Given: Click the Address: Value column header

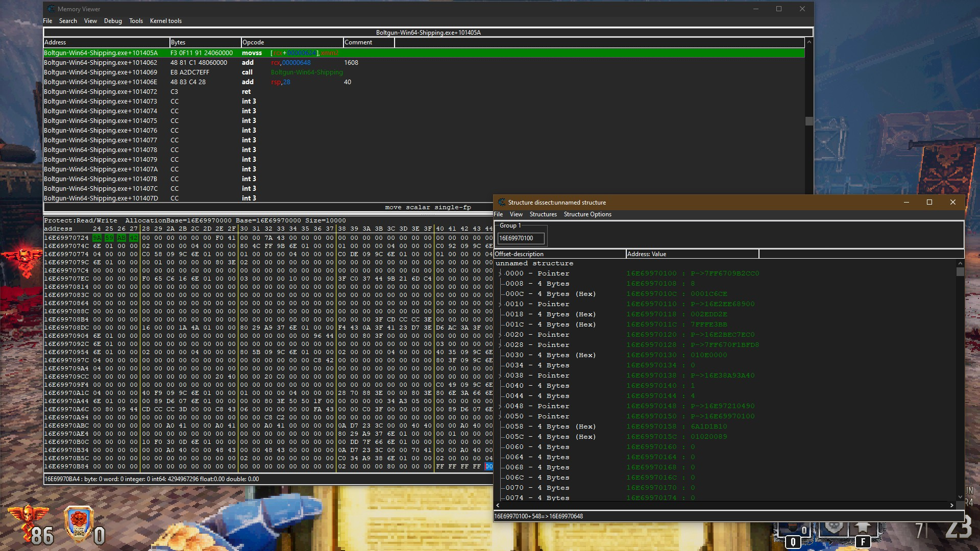Looking at the screenshot, I should pos(692,254).
